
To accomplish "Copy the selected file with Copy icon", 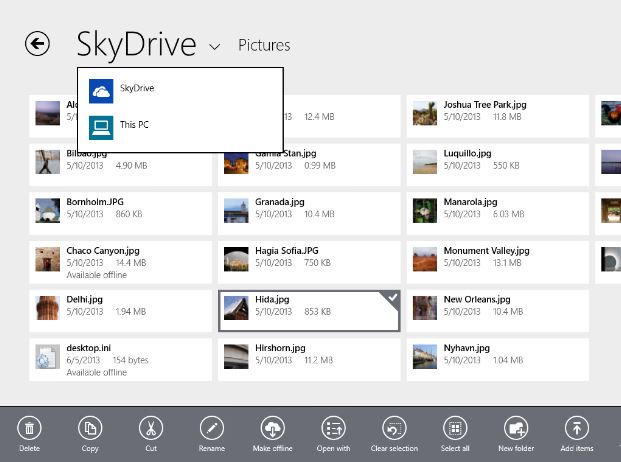I will 90,428.
